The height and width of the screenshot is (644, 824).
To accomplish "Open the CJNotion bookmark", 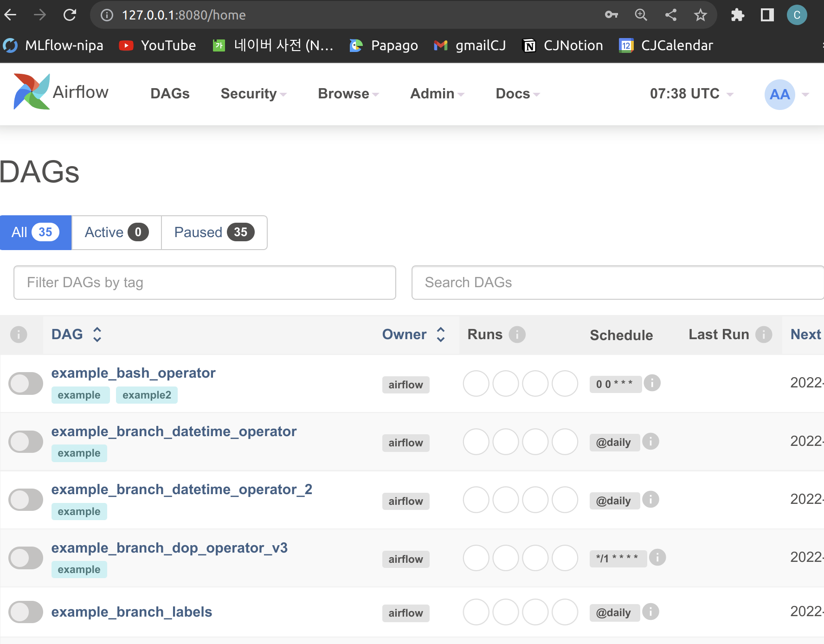I will point(563,45).
